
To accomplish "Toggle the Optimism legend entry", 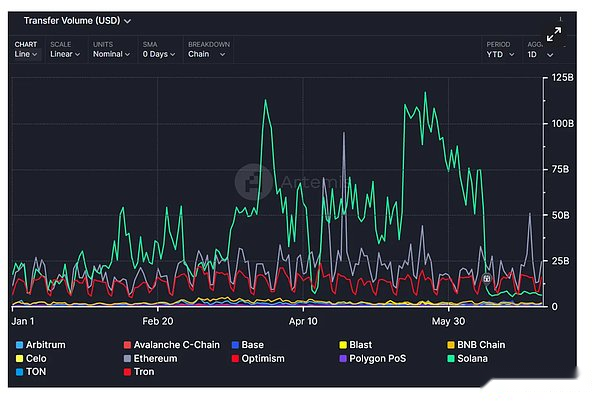I will point(258,359).
